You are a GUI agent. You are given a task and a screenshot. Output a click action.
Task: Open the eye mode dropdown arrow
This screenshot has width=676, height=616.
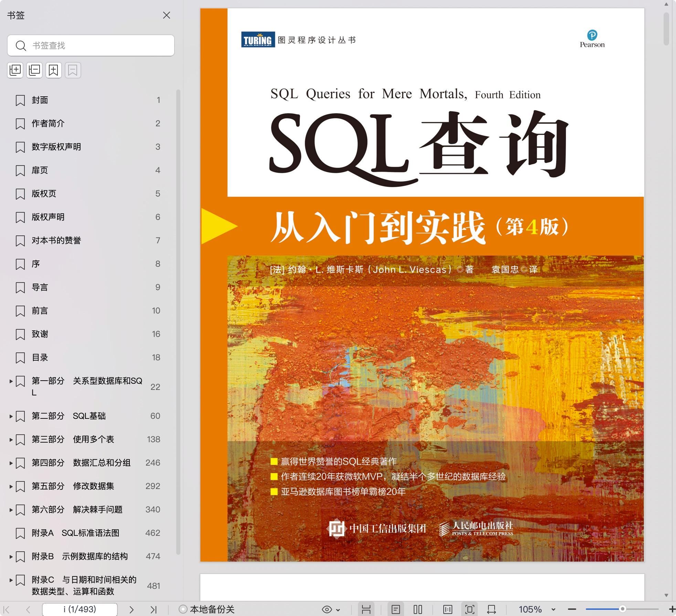(338, 610)
